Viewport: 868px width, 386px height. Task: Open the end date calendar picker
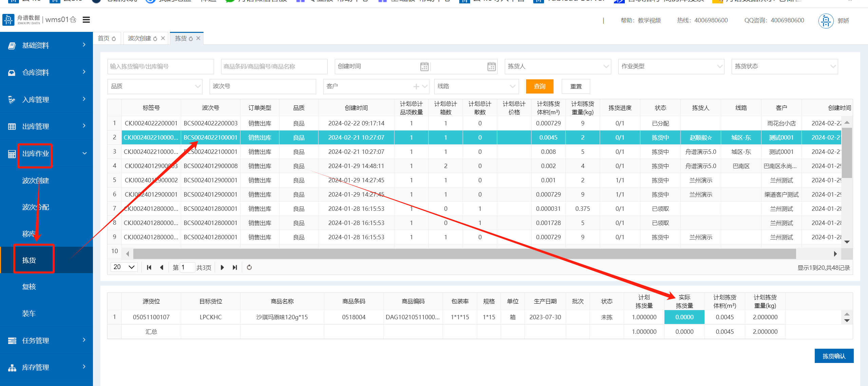(x=491, y=67)
